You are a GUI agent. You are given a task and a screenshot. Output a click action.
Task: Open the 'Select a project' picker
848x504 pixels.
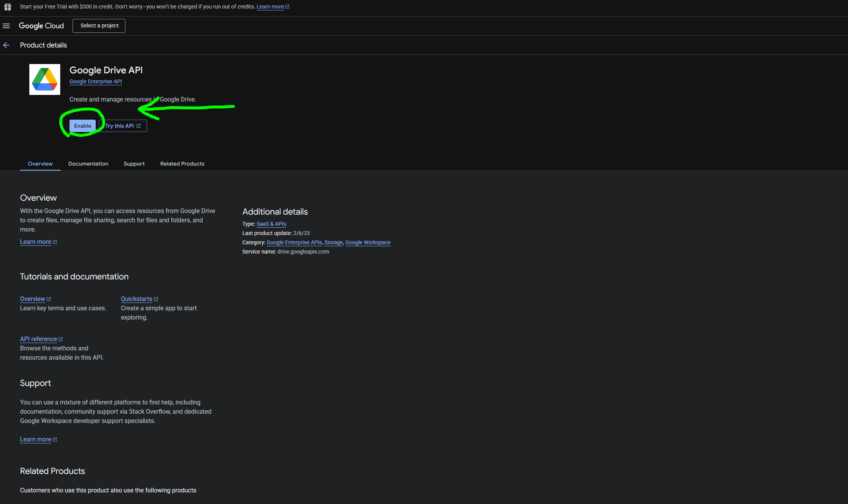click(x=99, y=26)
